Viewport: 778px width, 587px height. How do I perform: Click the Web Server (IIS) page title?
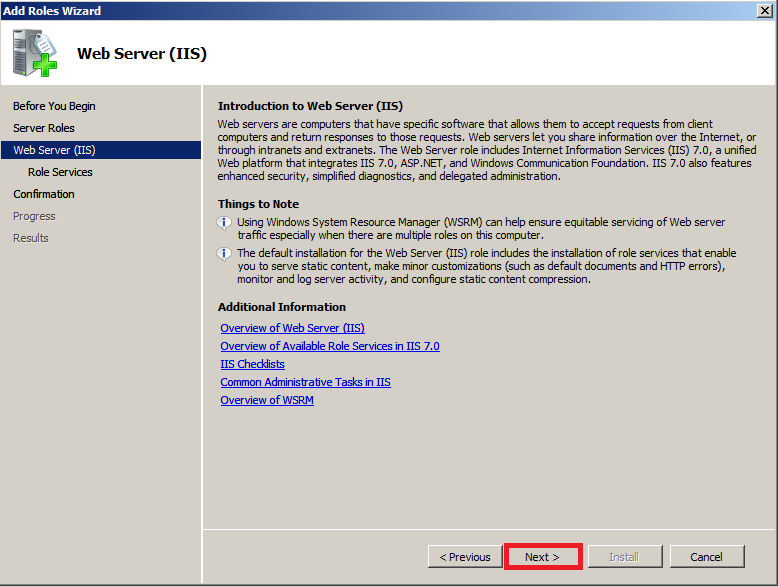[142, 54]
